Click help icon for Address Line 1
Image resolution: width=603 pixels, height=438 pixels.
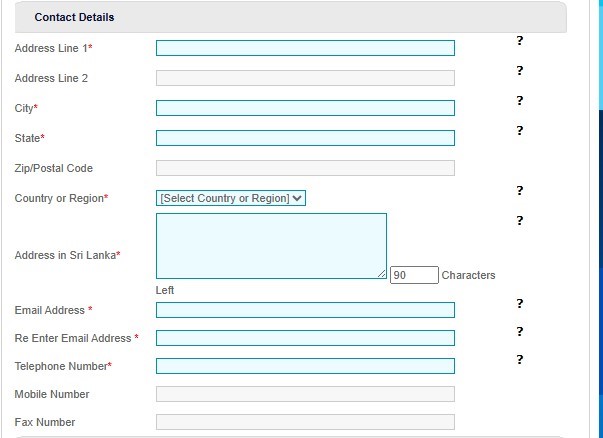pyautogui.click(x=520, y=41)
